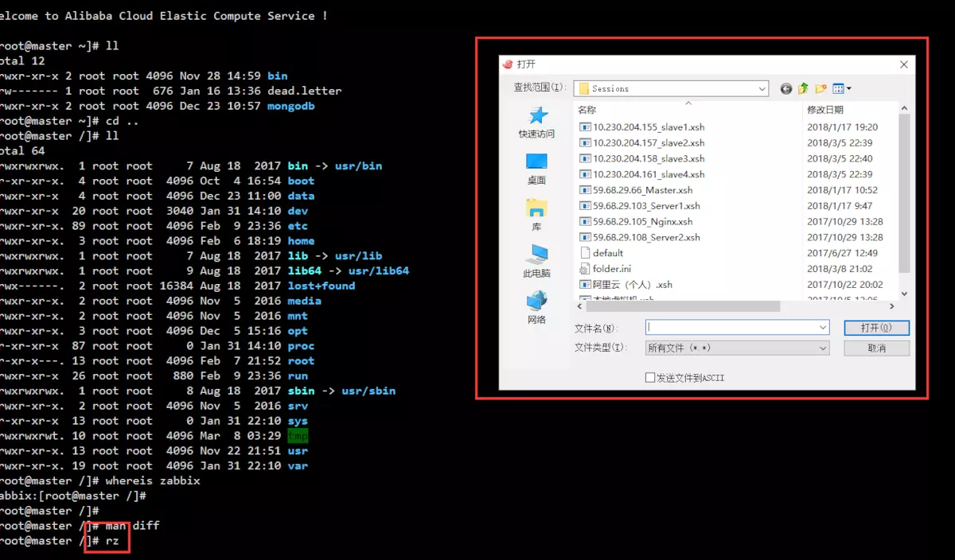Select the folder.ini file
The image size is (955, 560).
coord(605,269)
